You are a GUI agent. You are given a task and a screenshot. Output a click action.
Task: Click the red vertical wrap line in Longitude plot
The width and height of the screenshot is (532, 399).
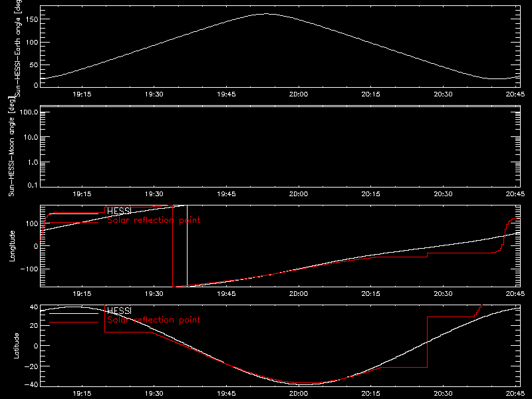[173, 246]
